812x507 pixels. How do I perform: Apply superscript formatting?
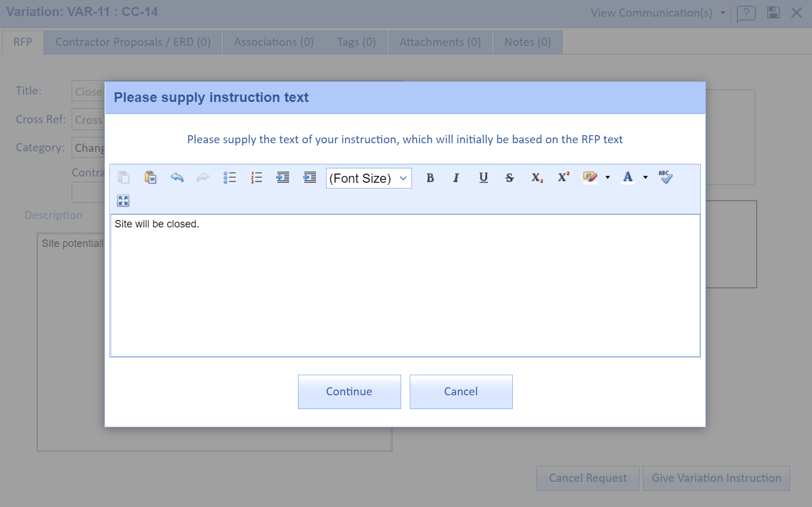563,178
